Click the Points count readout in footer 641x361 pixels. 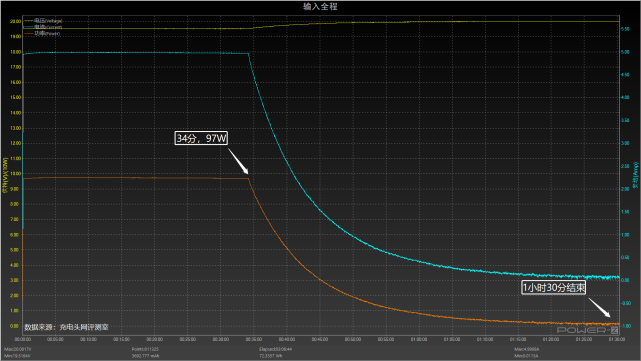pyautogui.click(x=145, y=349)
